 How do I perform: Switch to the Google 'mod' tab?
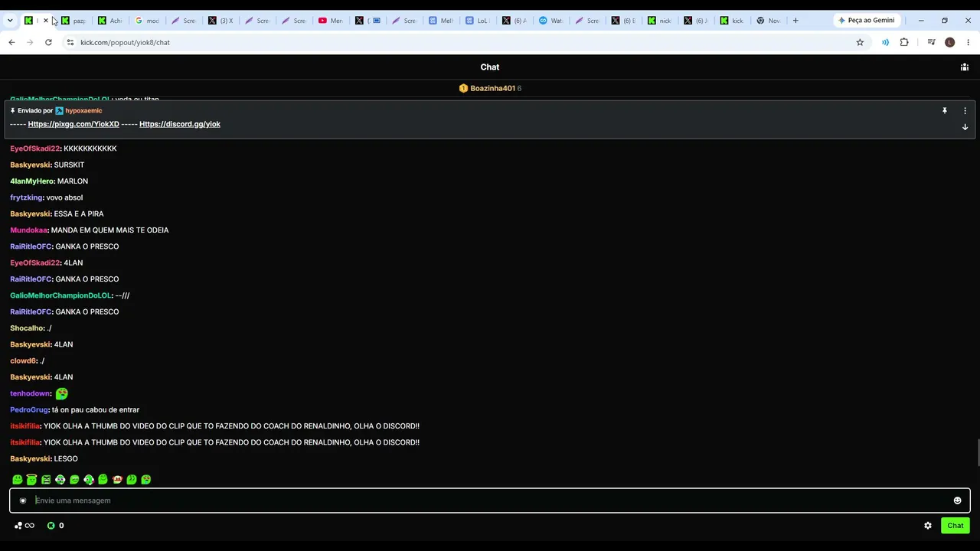(x=148, y=21)
